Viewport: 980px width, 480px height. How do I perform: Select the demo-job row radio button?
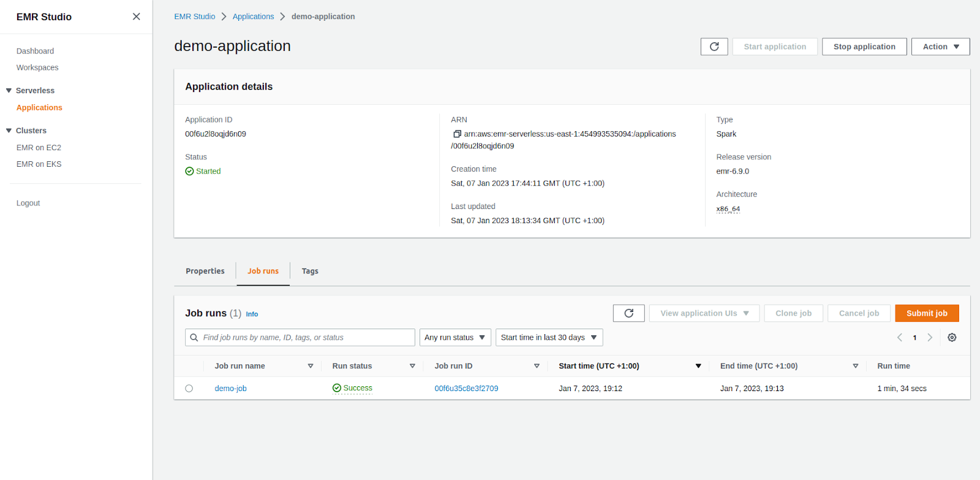[x=189, y=388]
